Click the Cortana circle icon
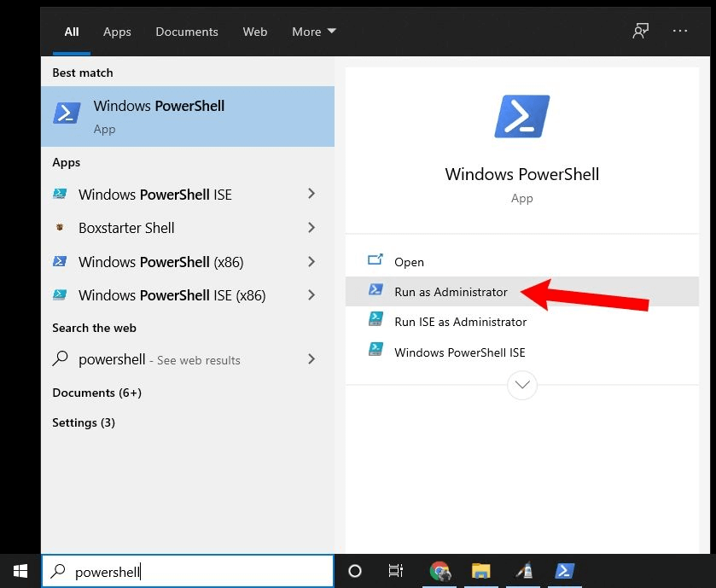 click(x=355, y=571)
